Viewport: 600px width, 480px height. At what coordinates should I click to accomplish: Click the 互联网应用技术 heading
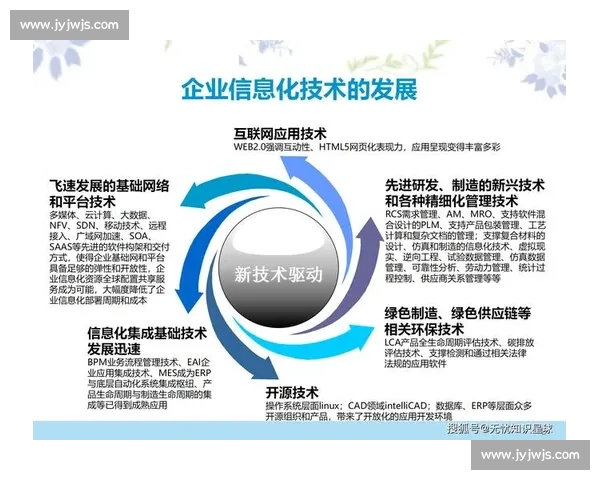[280, 134]
